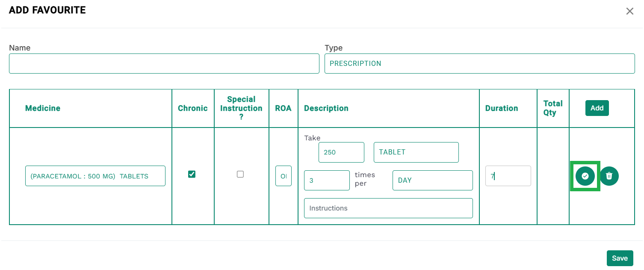Confirm the Paracetamol row with checkmark icon

pyautogui.click(x=585, y=176)
